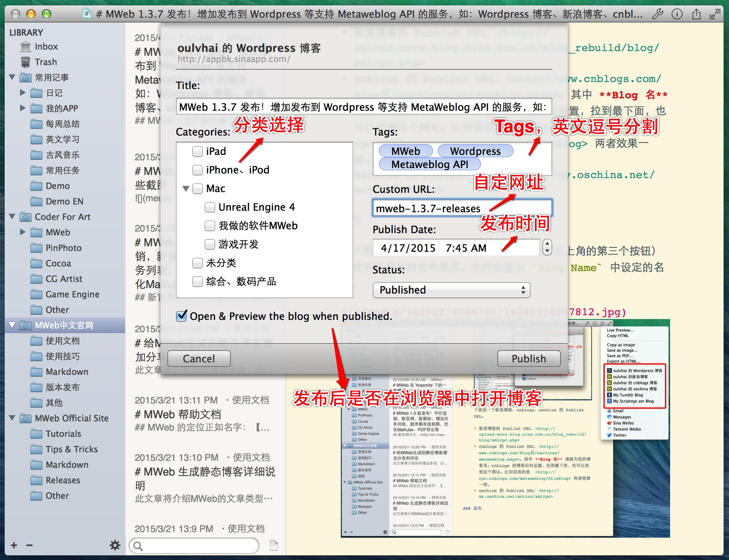Image resolution: width=729 pixels, height=560 pixels.
Task: Check the 我做的软件MWeb category
Action: click(x=210, y=226)
